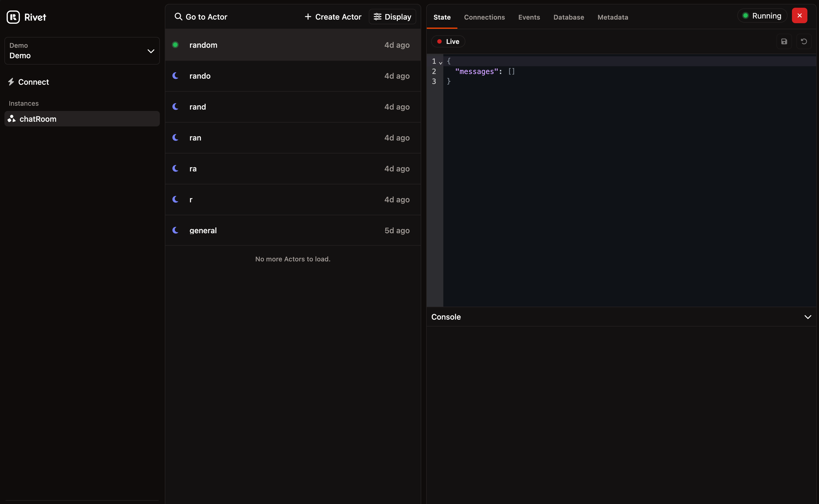This screenshot has width=819, height=504.
Task: Click the green status dot beside random actor
Action: pos(175,44)
